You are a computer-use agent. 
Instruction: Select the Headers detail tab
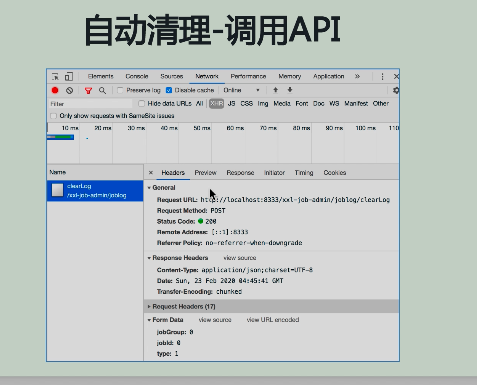[x=173, y=173]
